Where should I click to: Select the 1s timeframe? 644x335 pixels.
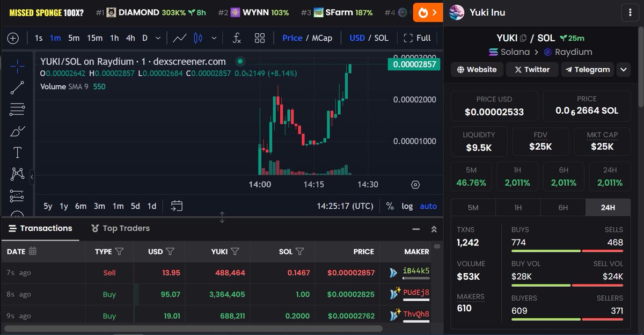(x=39, y=38)
